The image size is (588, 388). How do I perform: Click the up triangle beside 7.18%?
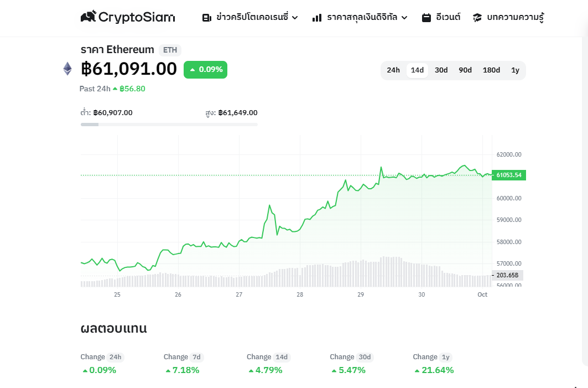168,371
